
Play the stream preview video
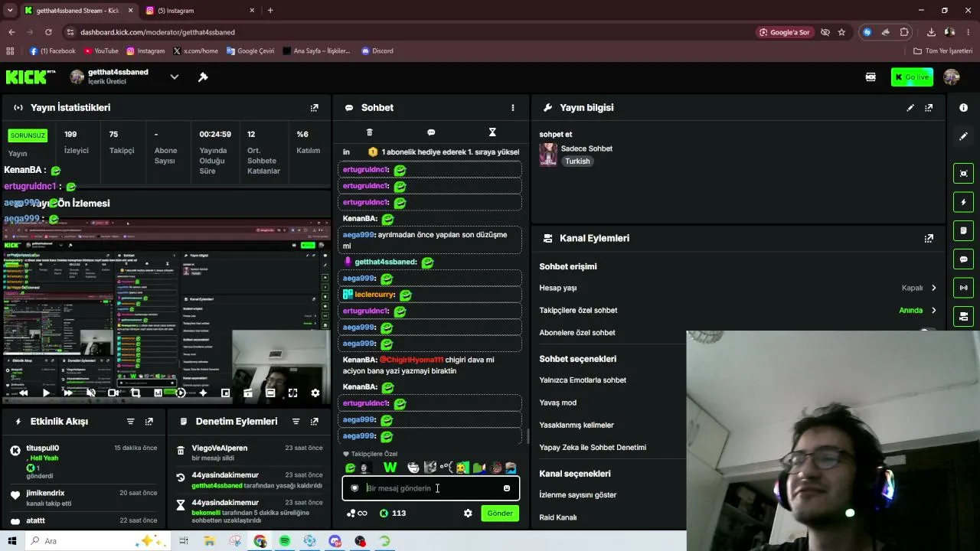[46, 393]
